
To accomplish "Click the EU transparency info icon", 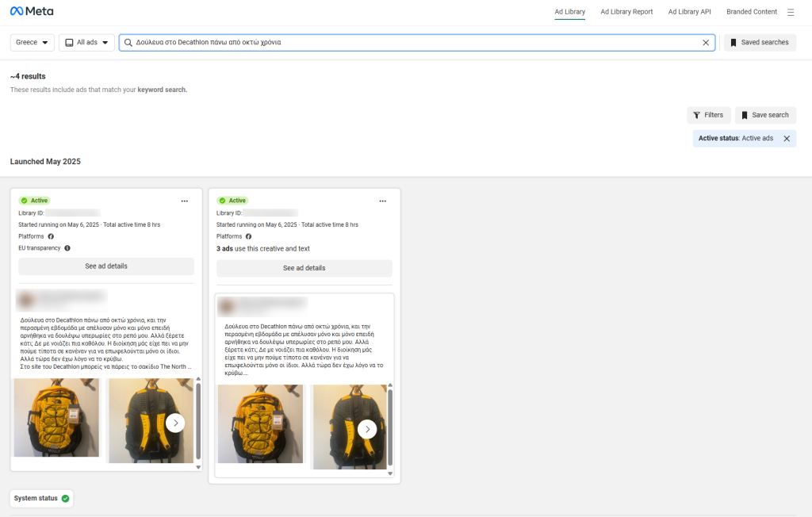I will tap(67, 248).
